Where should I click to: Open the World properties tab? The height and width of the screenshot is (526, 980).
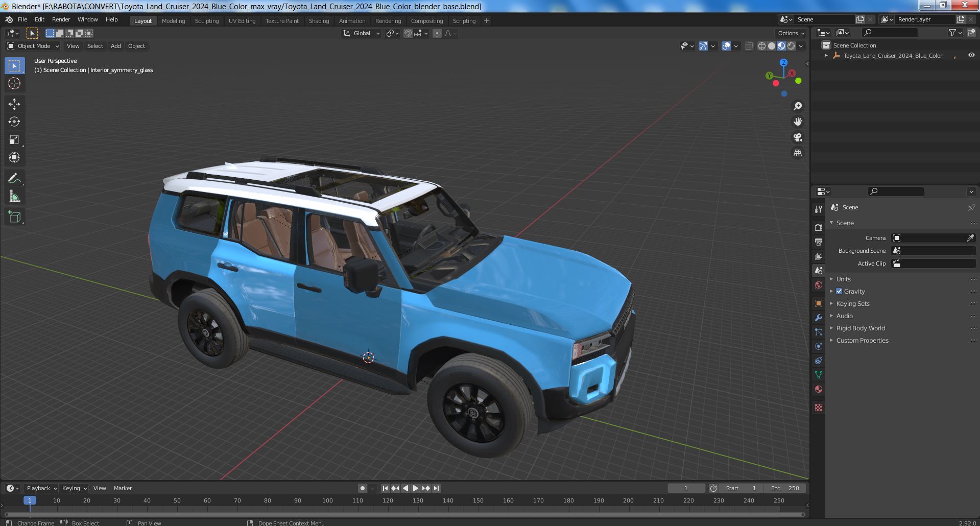click(819, 285)
